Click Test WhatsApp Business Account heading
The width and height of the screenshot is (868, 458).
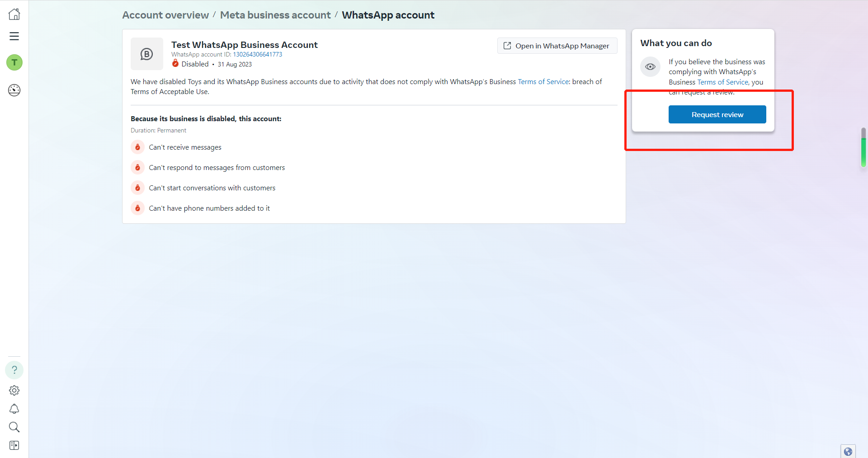[245, 45]
